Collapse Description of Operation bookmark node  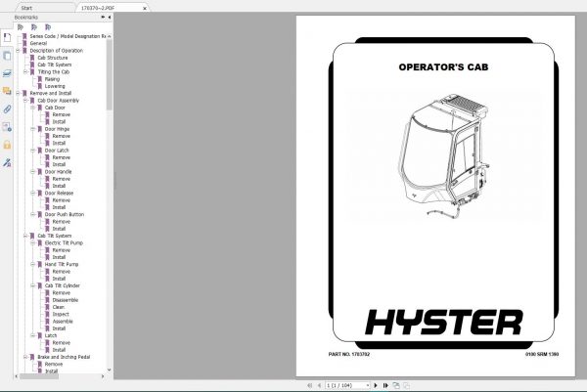coord(18,51)
